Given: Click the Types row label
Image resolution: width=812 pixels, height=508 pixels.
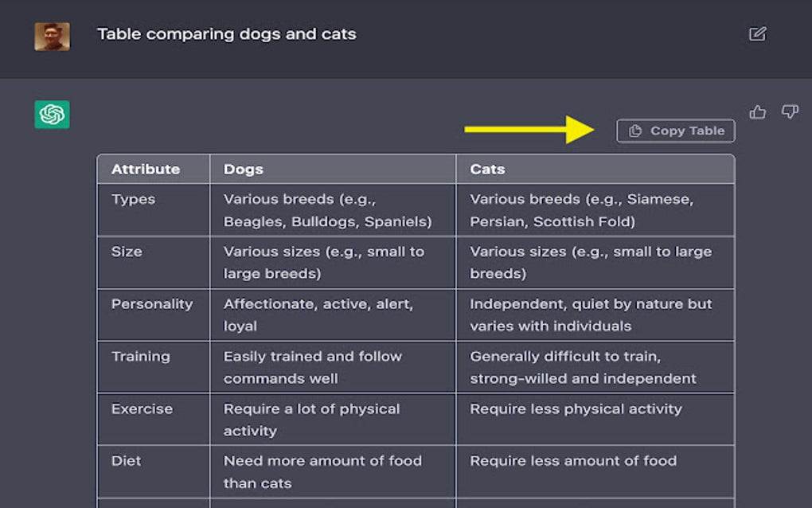Looking at the screenshot, I should 133,199.
